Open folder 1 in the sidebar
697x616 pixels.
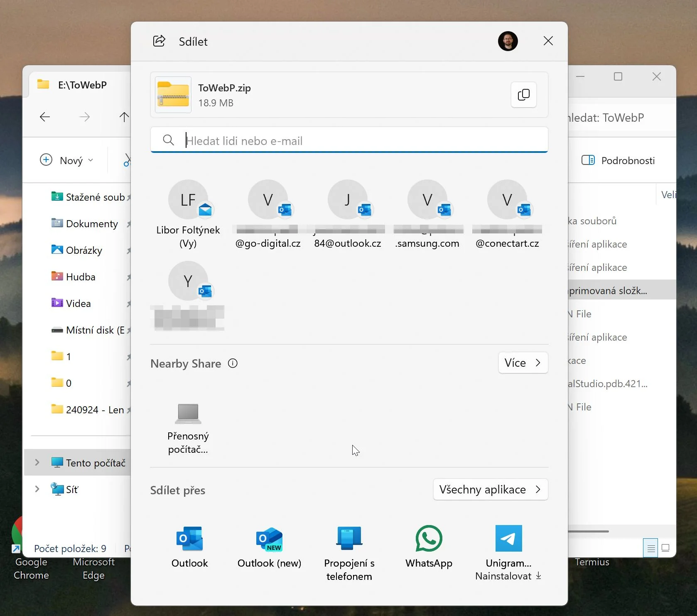[90, 356]
